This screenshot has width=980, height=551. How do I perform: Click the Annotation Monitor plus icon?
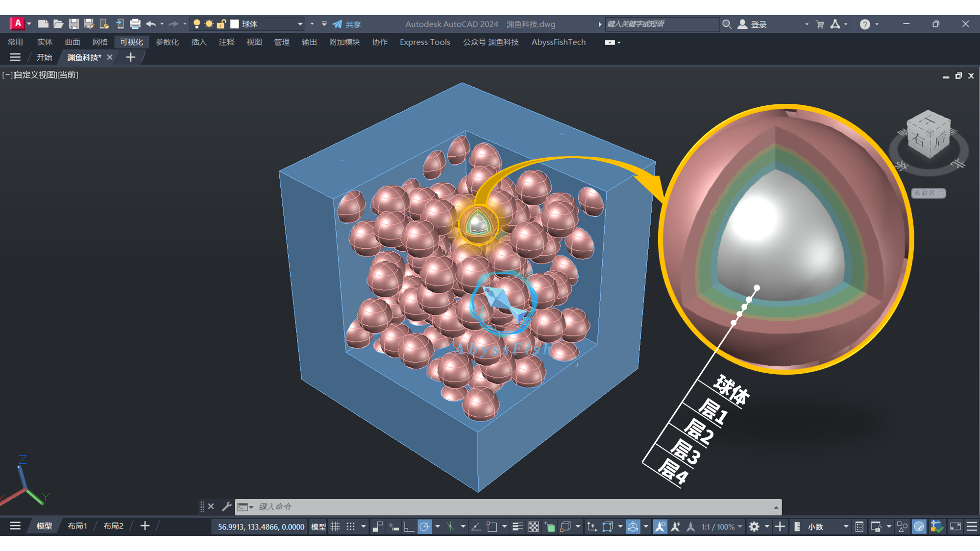point(780,527)
